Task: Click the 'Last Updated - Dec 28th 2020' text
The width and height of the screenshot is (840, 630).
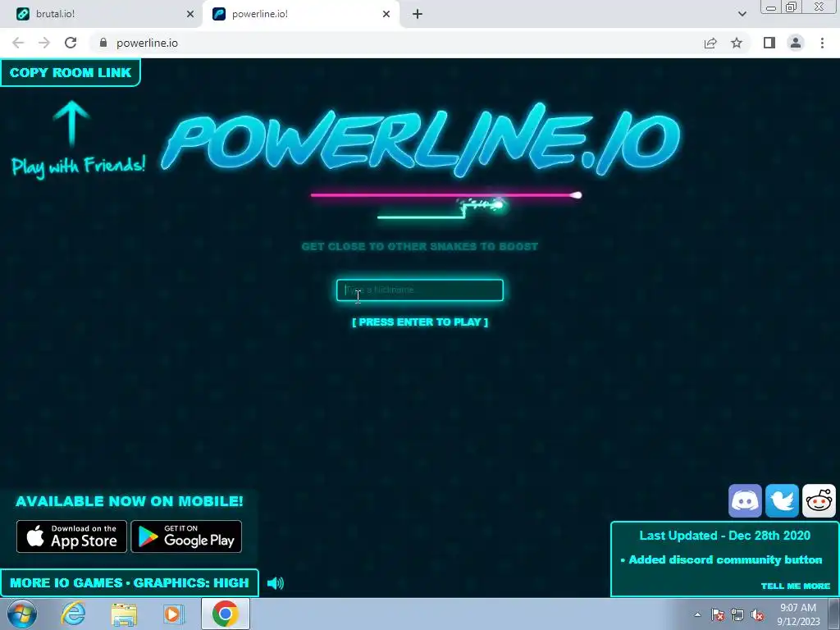Action: tap(724, 536)
